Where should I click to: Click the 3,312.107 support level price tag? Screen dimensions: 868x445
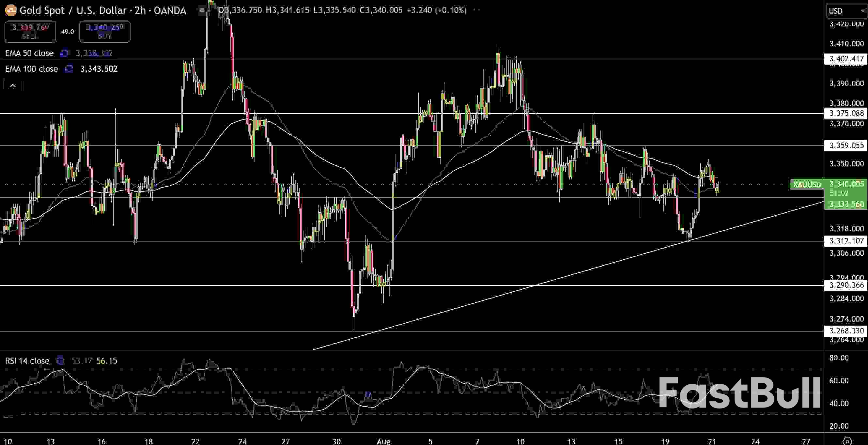click(x=846, y=241)
